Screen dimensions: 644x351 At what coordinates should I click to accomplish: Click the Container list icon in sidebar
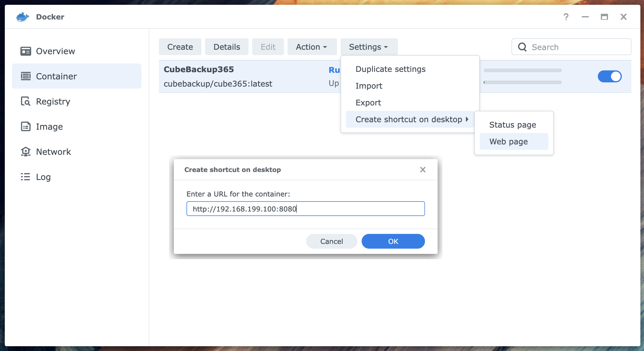(25, 76)
